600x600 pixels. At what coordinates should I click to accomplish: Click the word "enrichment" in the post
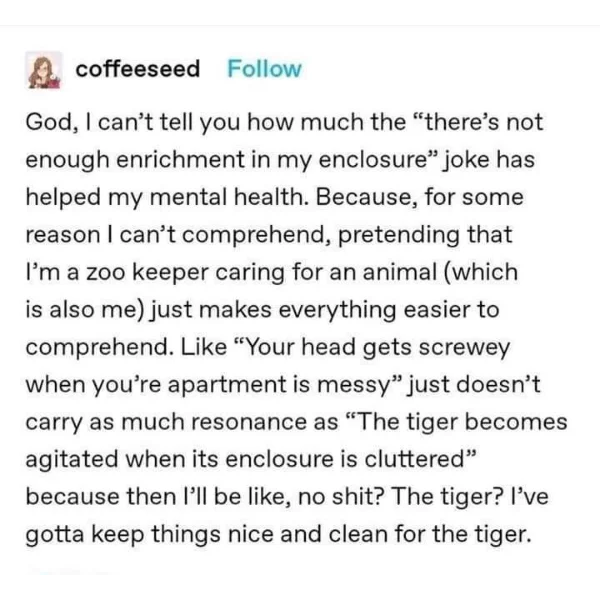click(x=180, y=160)
